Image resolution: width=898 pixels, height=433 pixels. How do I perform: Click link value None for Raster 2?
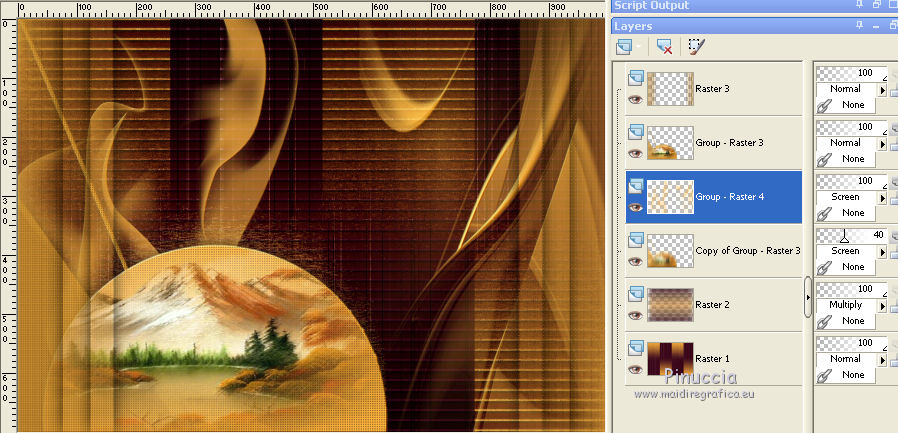[853, 321]
